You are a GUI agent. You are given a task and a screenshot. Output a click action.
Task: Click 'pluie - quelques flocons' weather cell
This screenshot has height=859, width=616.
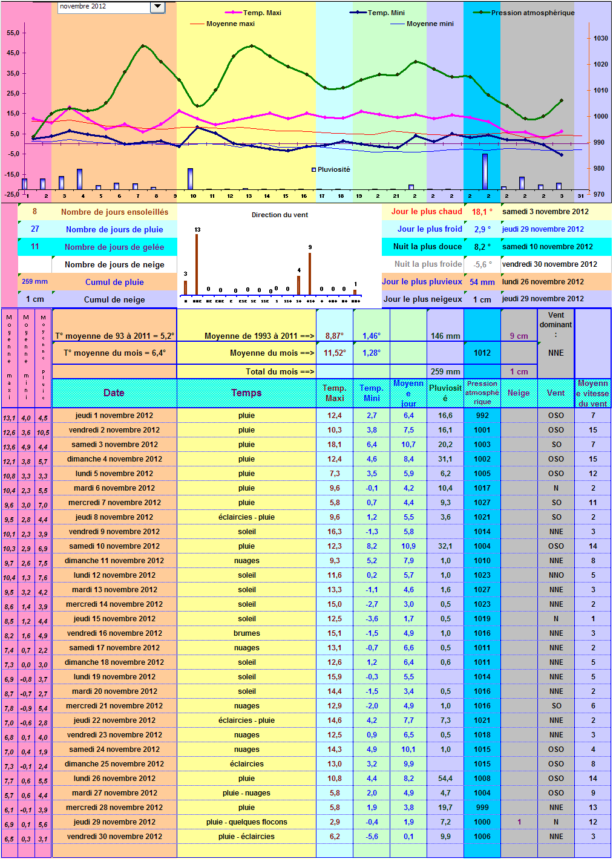click(246, 822)
